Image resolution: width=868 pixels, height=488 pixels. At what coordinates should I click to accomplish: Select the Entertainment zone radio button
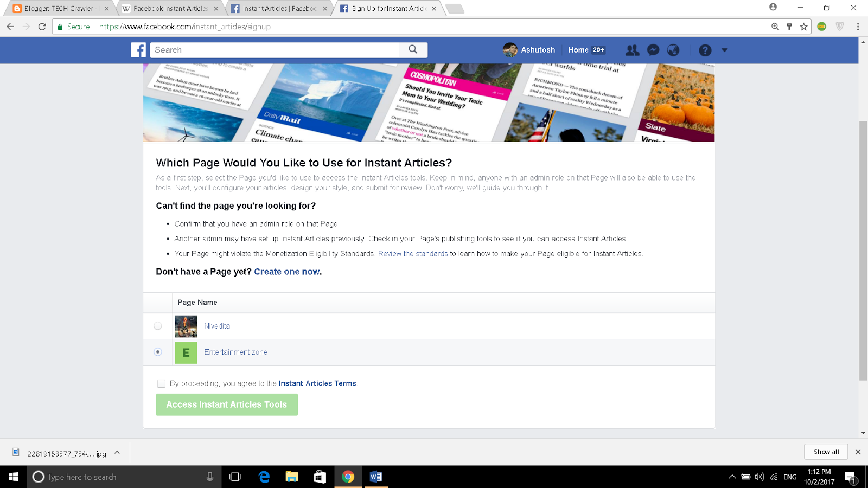(158, 352)
